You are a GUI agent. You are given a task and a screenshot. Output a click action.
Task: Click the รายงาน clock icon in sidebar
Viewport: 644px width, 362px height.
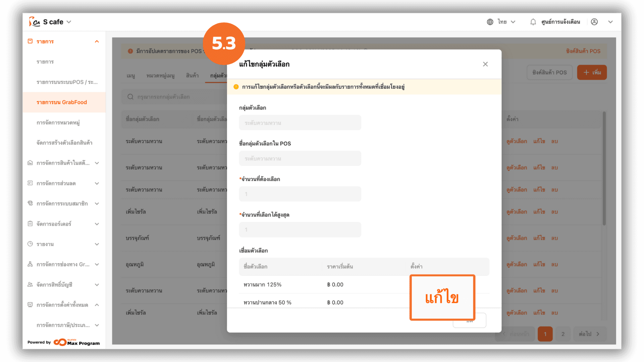[30, 244]
